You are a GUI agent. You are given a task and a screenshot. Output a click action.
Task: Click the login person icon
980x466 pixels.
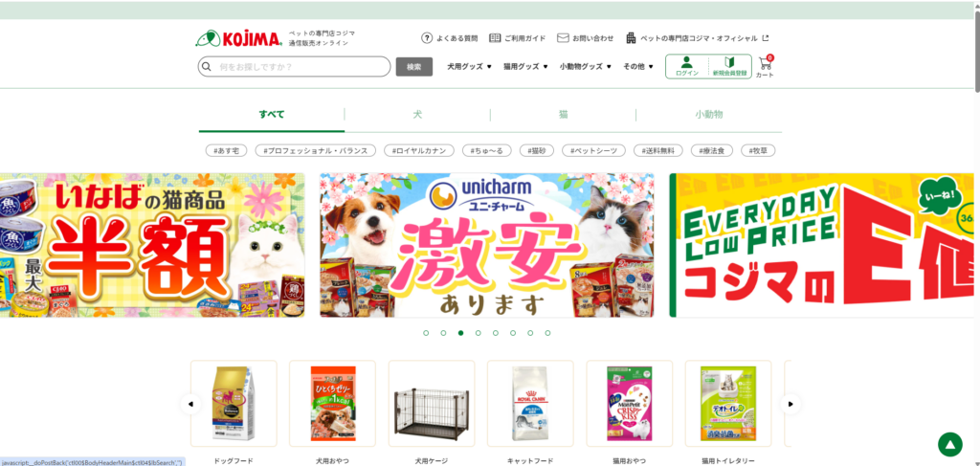pyautogui.click(x=687, y=62)
